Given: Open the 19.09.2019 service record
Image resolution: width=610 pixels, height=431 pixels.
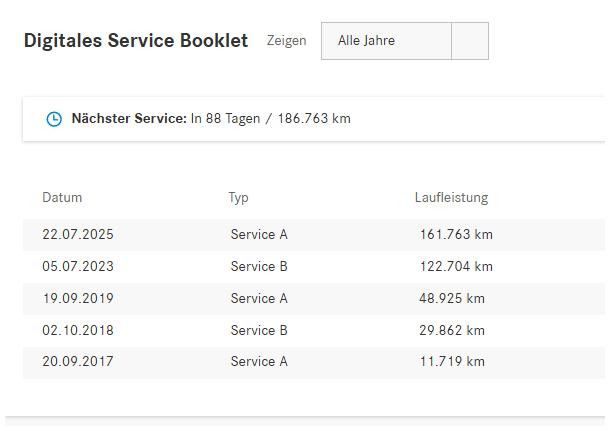Looking at the screenshot, I should pyautogui.click(x=314, y=298).
